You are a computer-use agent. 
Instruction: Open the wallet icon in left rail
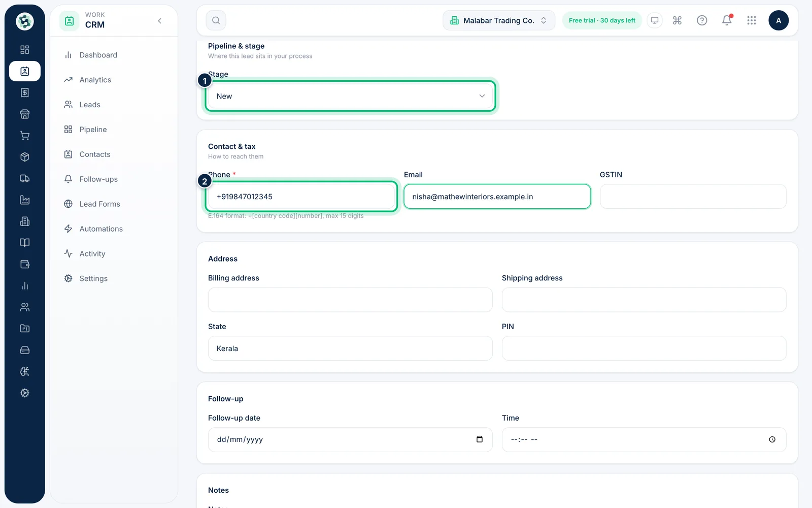tap(25, 264)
